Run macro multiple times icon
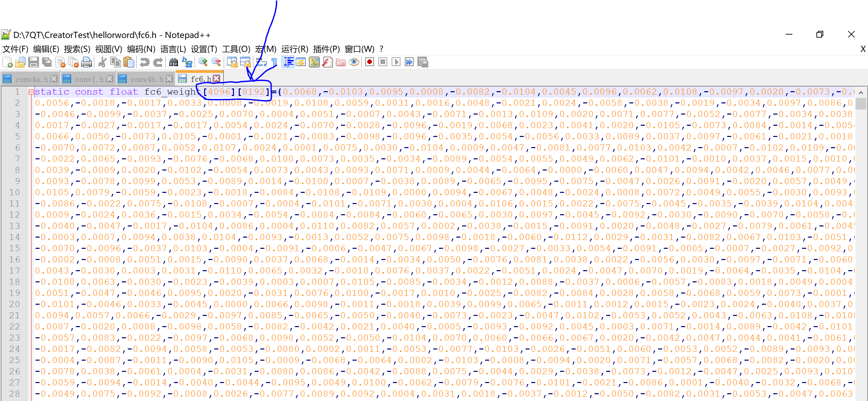Viewport: 868px width, 401px height. pyautogui.click(x=409, y=62)
